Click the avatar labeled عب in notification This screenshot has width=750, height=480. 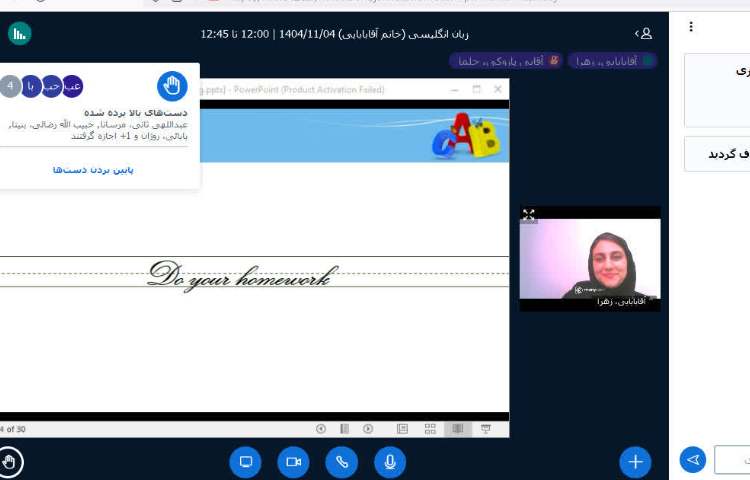click(72, 87)
